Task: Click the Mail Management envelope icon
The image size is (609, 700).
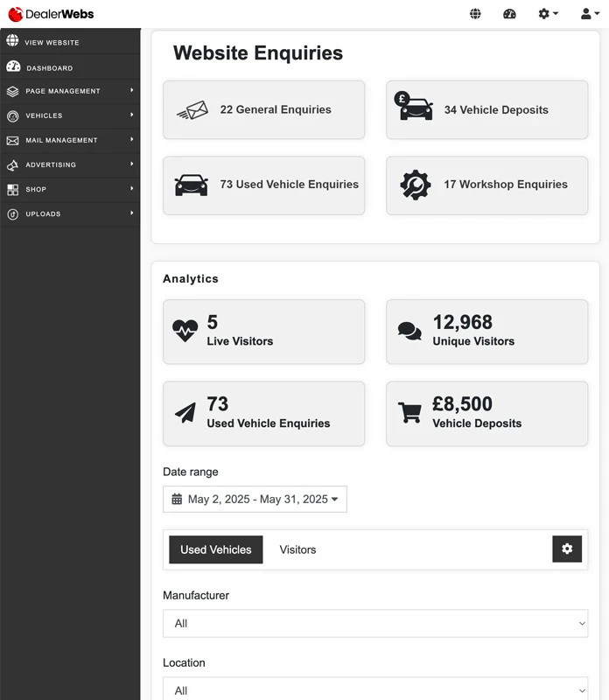Action: (12, 141)
